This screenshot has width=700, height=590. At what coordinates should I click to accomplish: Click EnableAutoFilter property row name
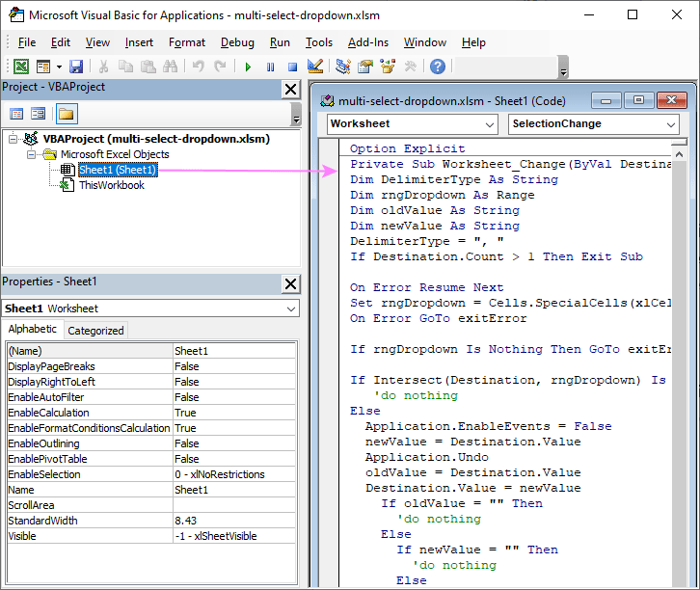[x=90, y=397]
